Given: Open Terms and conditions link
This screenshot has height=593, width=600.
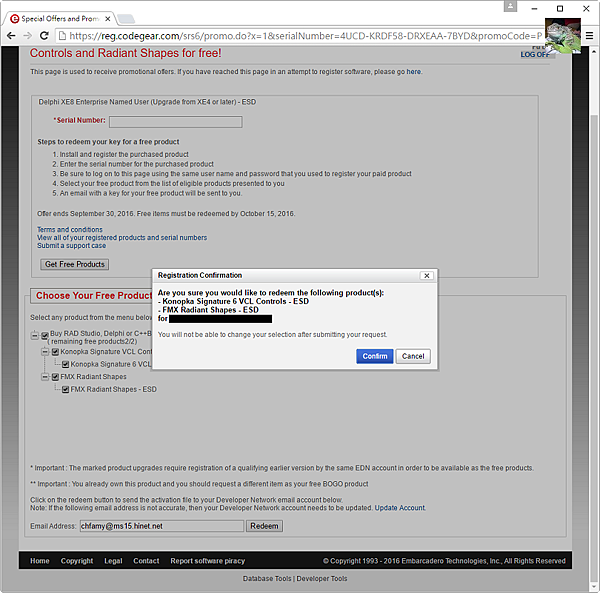Looking at the screenshot, I should [70, 230].
